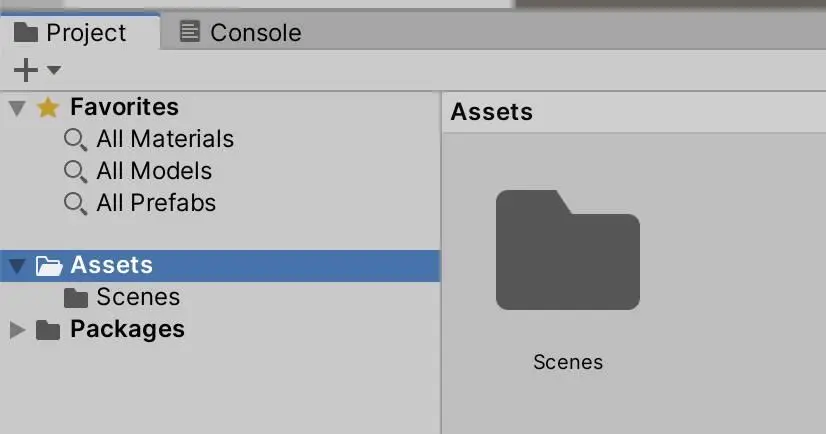The image size is (826, 434).
Task: Expand the Packages folder triangle
Action: [17, 330]
